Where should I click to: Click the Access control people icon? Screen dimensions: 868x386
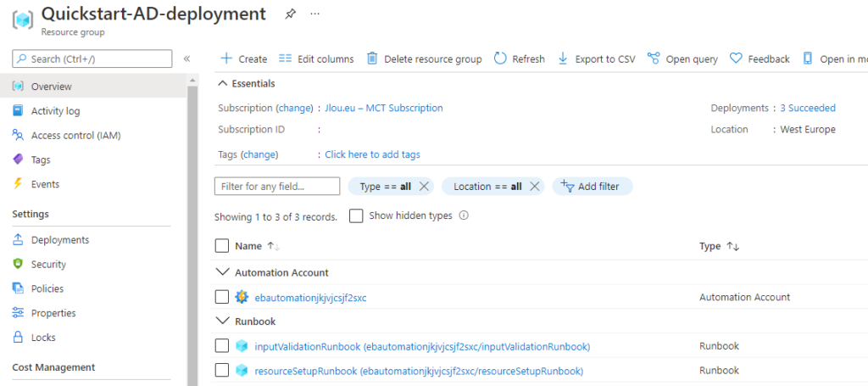(x=19, y=135)
